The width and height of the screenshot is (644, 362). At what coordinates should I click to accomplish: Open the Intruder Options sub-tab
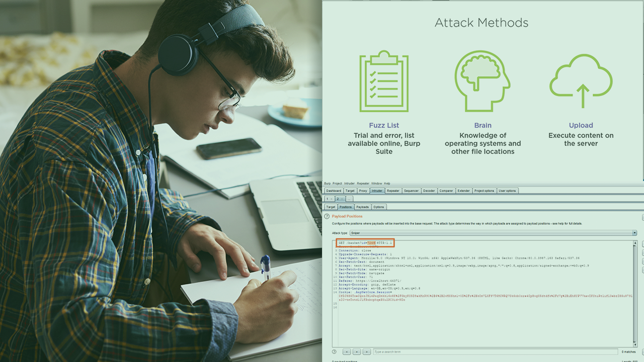coord(378,207)
